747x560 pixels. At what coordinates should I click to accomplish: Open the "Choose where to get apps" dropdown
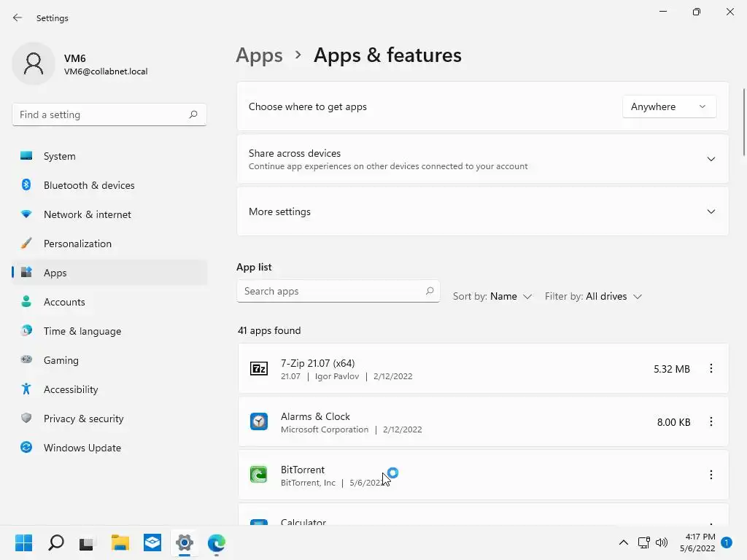pyautogui.click(x=669, y=106)
